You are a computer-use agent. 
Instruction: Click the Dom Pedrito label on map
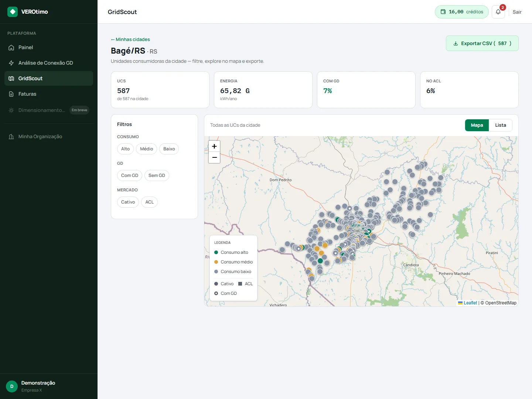click(x=280, y=180)
